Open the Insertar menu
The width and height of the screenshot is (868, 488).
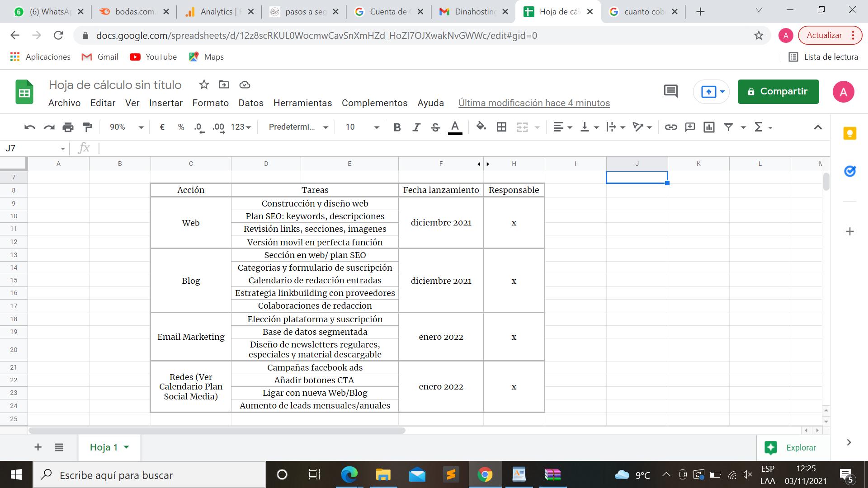[x=165, y=103]
